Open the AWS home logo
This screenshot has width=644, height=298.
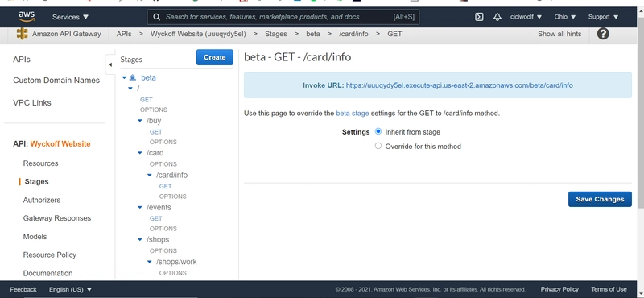(x=27, y=16)
